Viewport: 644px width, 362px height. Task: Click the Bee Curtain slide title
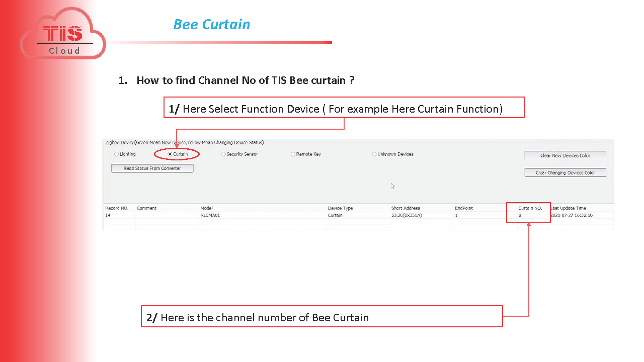click(211, 24)
